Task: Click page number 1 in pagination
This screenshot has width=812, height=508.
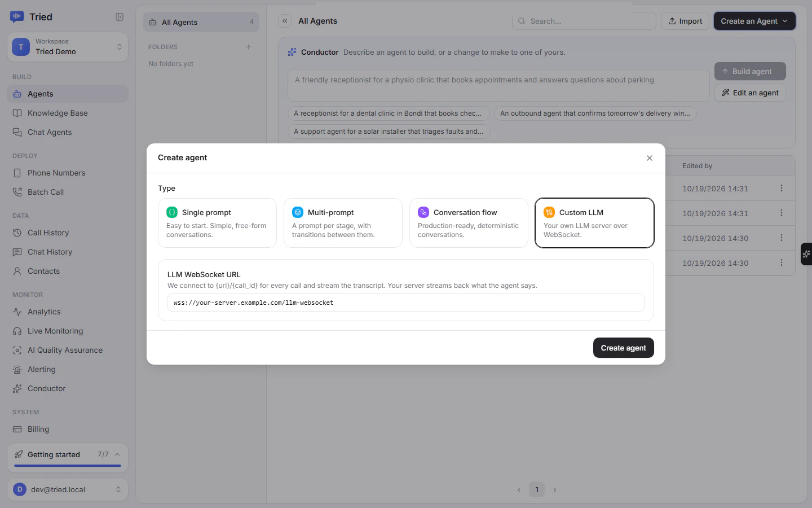Action: point(537,490)
